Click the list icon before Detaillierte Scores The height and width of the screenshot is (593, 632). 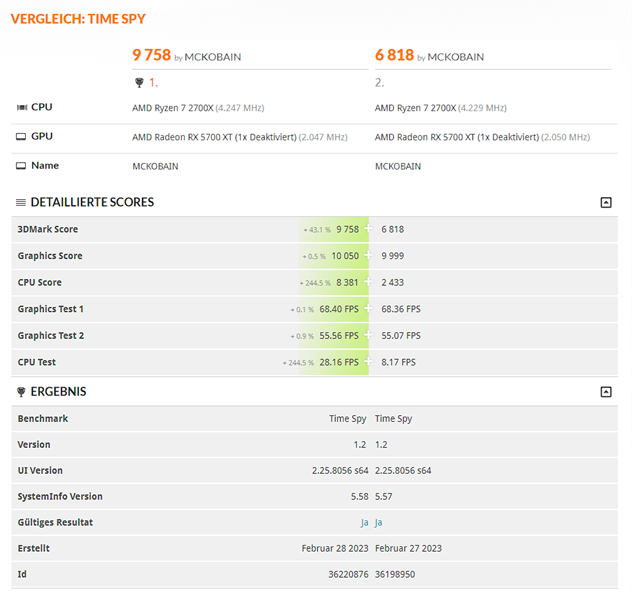21,202
